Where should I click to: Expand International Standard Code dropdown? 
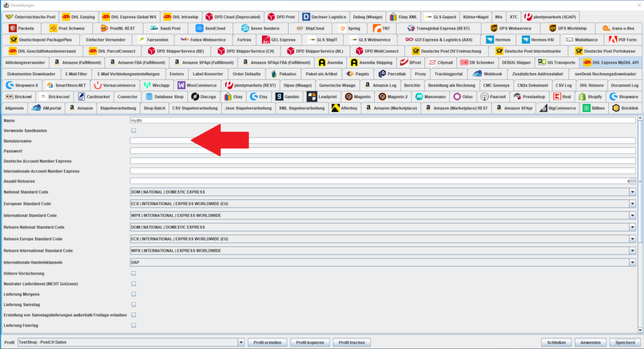tap(632, 216)
